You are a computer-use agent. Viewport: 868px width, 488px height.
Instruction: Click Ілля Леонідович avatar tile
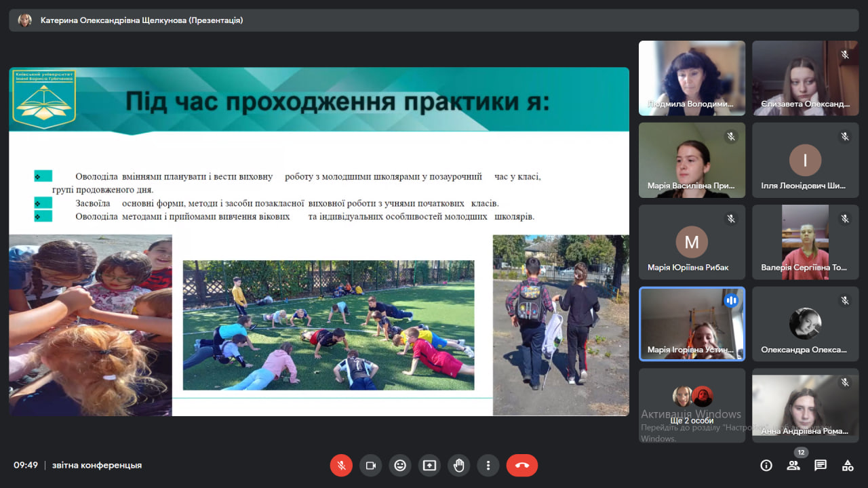click(805, 161)
